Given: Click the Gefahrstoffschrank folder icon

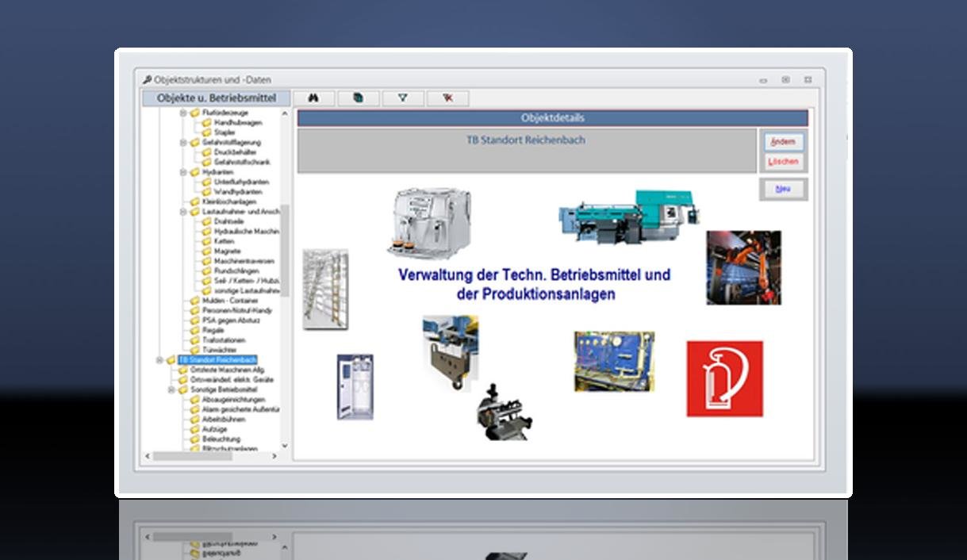Looking at the screenshot, I should tap(207, 162).
